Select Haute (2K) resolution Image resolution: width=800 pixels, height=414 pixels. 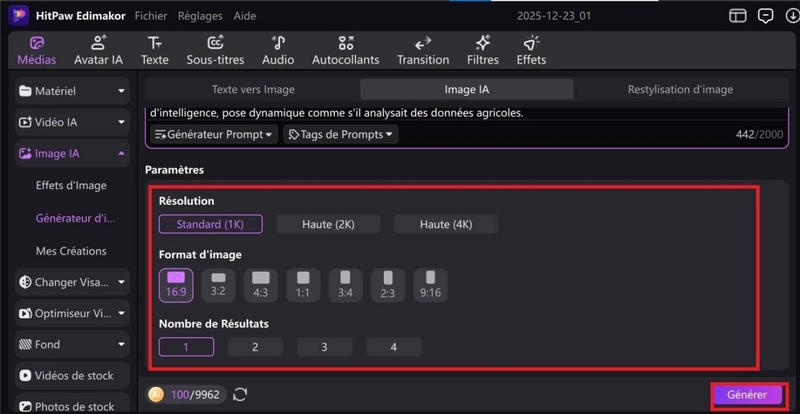pos(328,224)
